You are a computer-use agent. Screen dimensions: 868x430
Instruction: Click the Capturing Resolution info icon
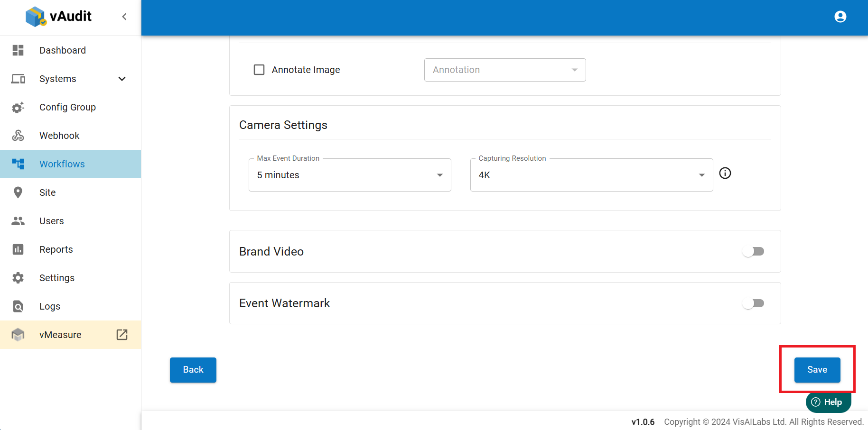725,173
